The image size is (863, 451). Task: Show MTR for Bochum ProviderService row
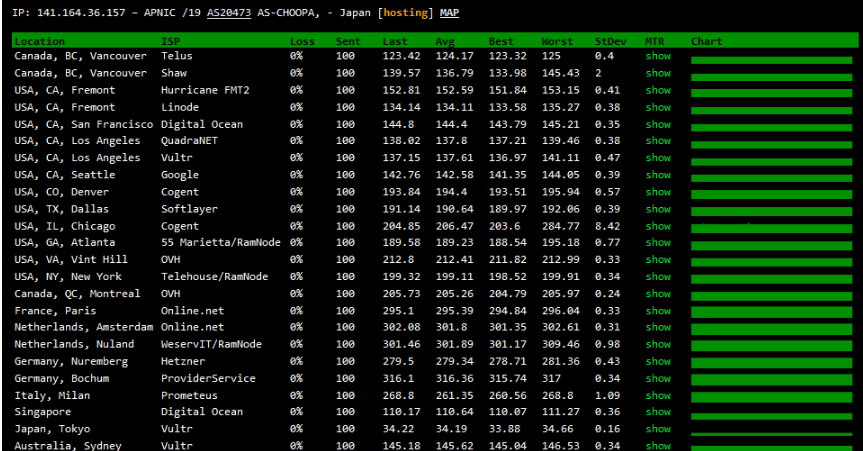click(x=658, y=379)
